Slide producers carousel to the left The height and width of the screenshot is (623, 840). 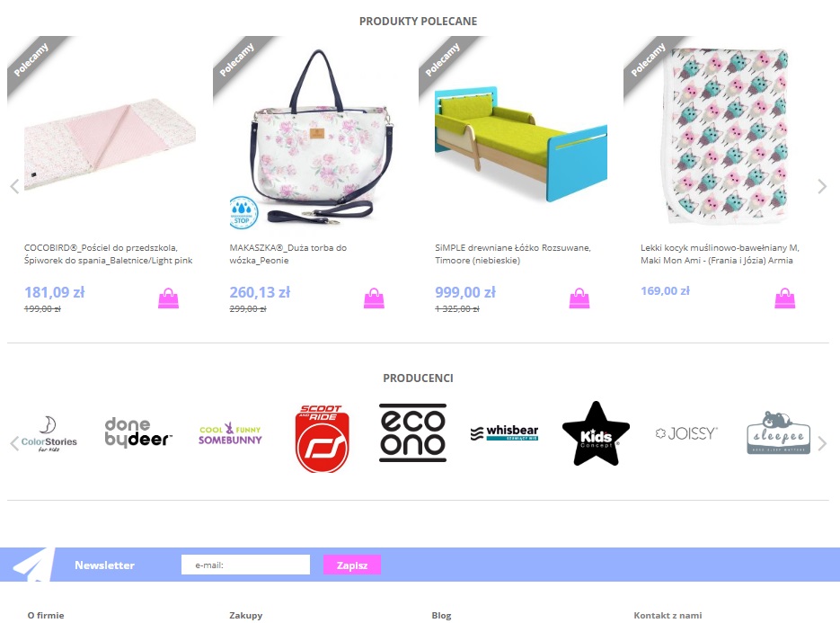[14, 443]
